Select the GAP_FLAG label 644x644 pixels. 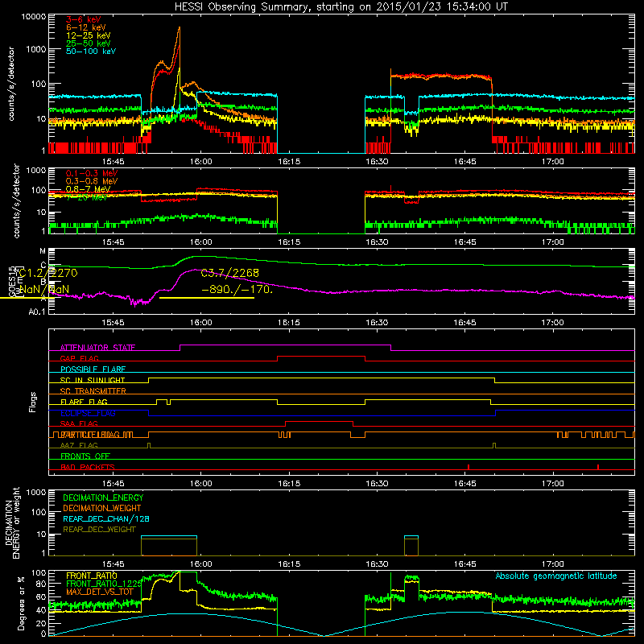(x=79, y=358)
